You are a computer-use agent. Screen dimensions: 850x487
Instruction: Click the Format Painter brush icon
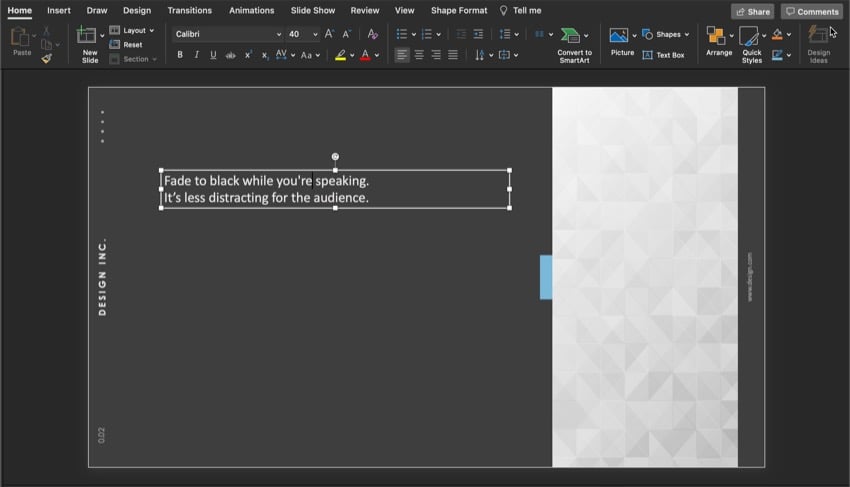pos(47,58)
